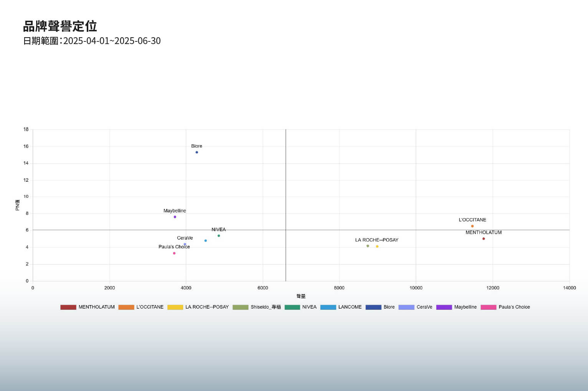This screenshot has height=391, width=588.
Task: Click the y-axis tick label 6
Action: click(x=27, y=230)
